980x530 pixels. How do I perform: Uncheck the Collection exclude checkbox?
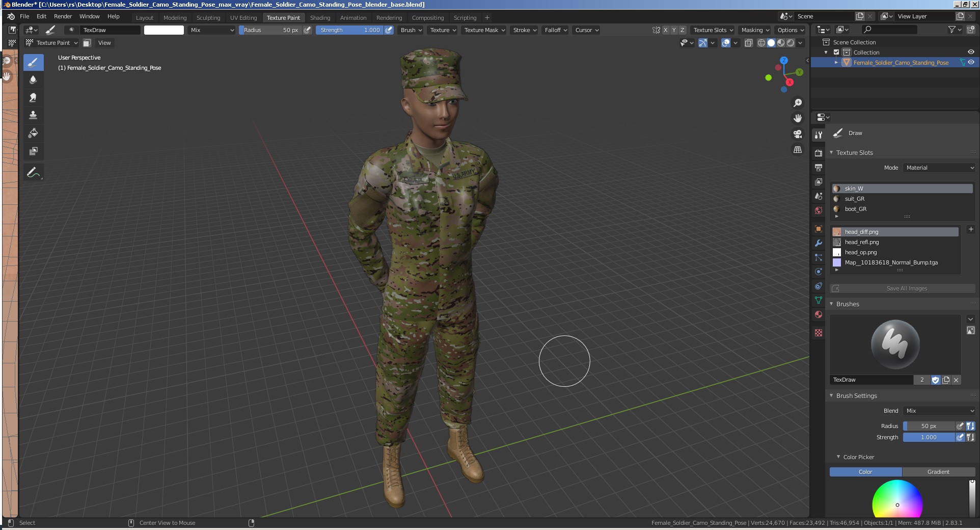click(836, 52)
